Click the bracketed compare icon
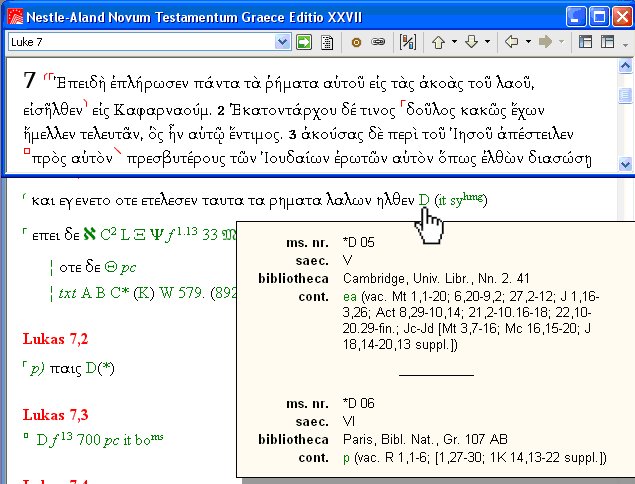 pyautogui.click(x=407, y=42)
